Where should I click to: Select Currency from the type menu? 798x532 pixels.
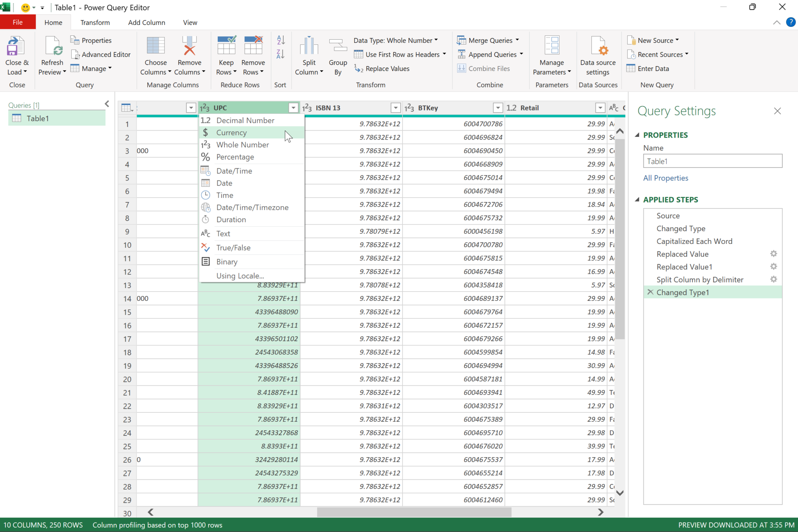click(231, 133)
